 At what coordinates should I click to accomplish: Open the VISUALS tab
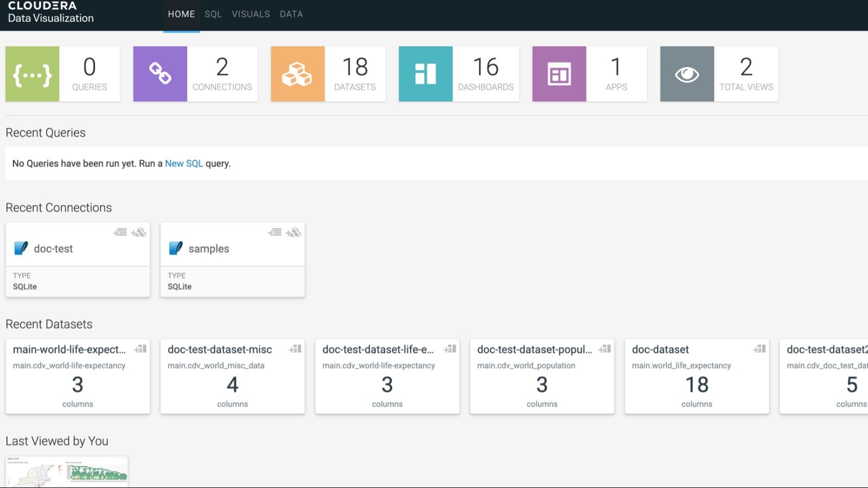pyautogui.click(x=251, y=14)
